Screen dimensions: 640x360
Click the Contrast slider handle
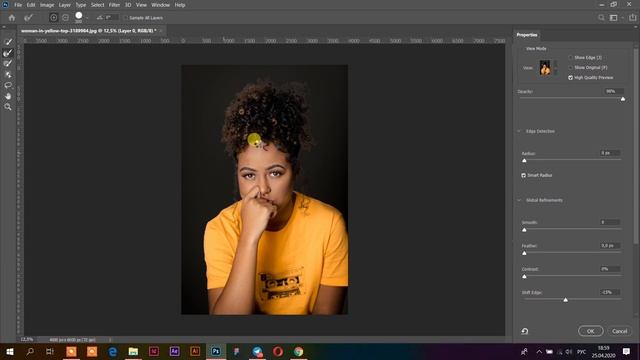point(524,277)
